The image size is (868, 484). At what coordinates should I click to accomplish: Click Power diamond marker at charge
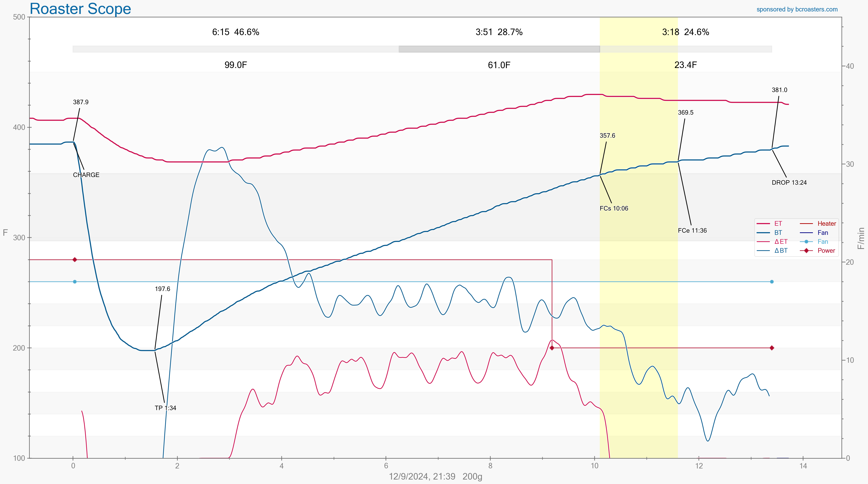[x=75, y=260]
